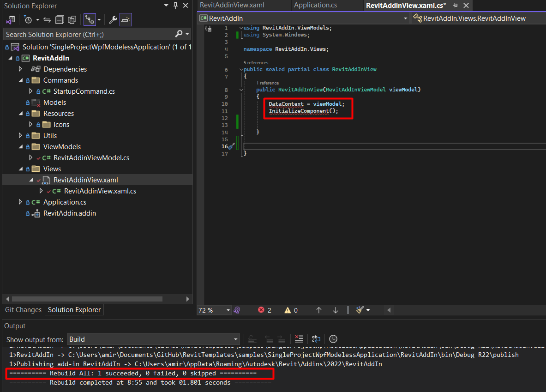Click the warnings count indicator showing 0
546x392 pixels.
[x=291, y=310]
